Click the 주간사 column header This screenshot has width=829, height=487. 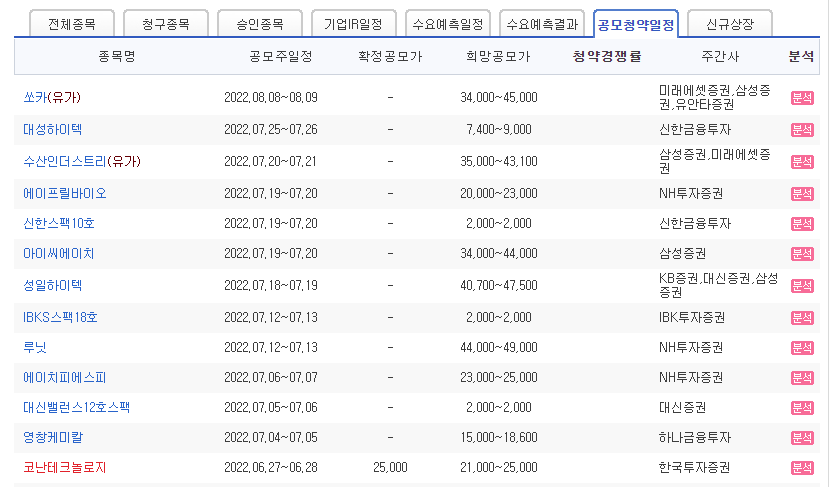pos(720,57)
